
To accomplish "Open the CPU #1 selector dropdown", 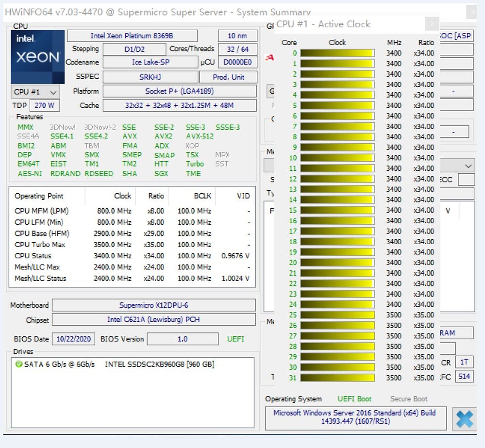I will pos(35,92).
